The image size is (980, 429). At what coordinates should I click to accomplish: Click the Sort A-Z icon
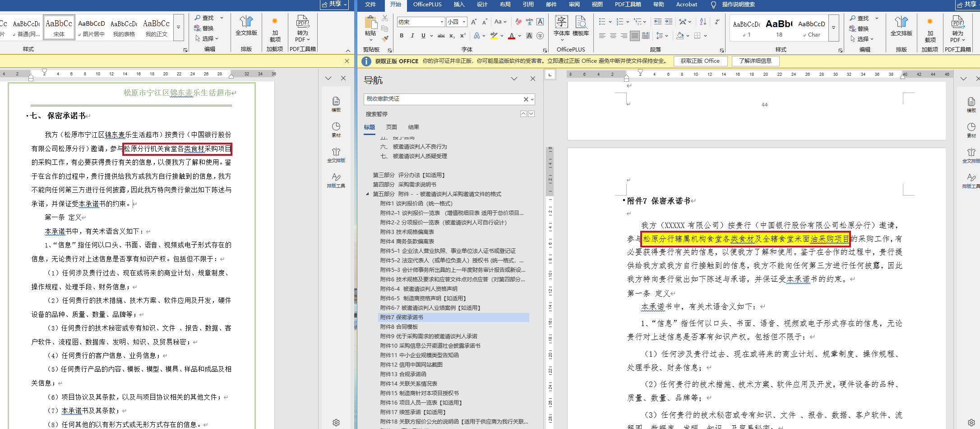tap(703, 22)
